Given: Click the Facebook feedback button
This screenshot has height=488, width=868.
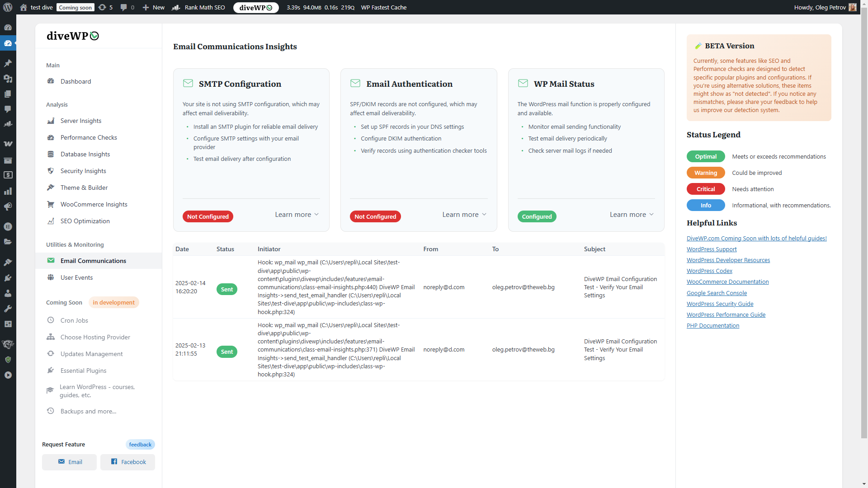Looking at the screenshot, I should pos(127,462).
